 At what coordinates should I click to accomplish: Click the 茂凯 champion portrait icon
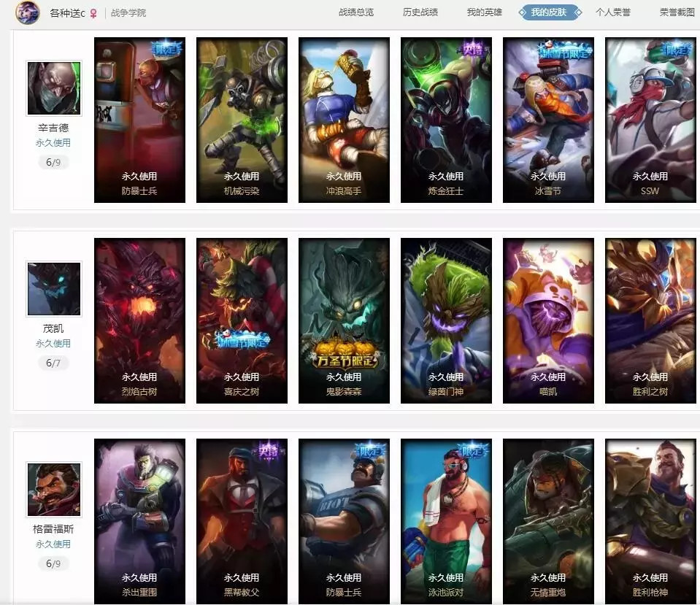54,289
